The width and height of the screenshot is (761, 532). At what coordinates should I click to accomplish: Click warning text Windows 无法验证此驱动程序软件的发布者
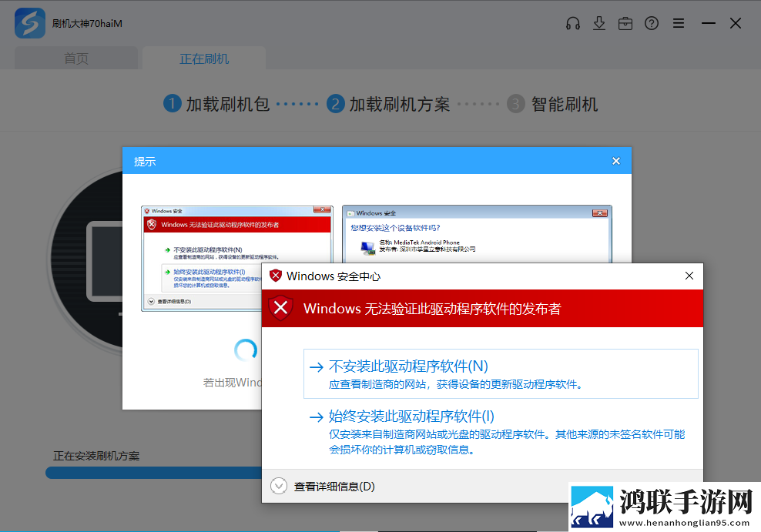[432, 309]
